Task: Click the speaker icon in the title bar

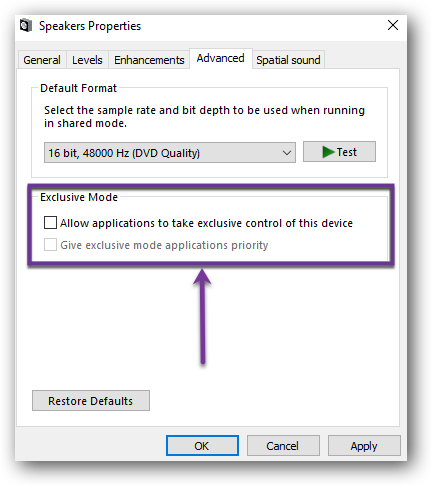Action: (x=25, y=26)
